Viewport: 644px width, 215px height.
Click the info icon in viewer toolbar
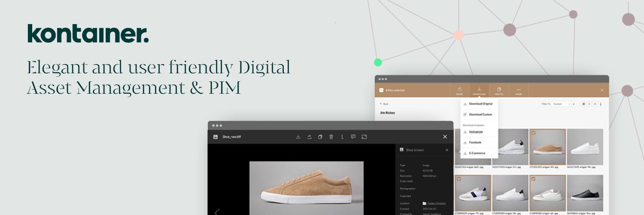click(x=342, y=137)
